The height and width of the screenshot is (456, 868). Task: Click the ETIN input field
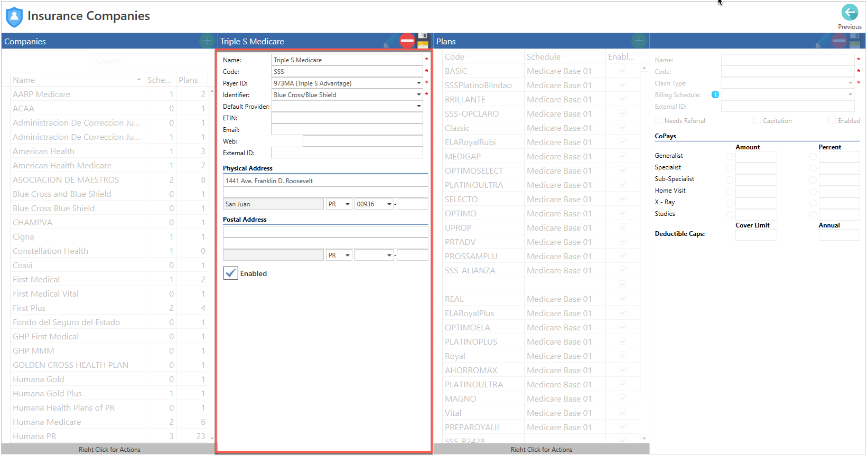[347, 118]
